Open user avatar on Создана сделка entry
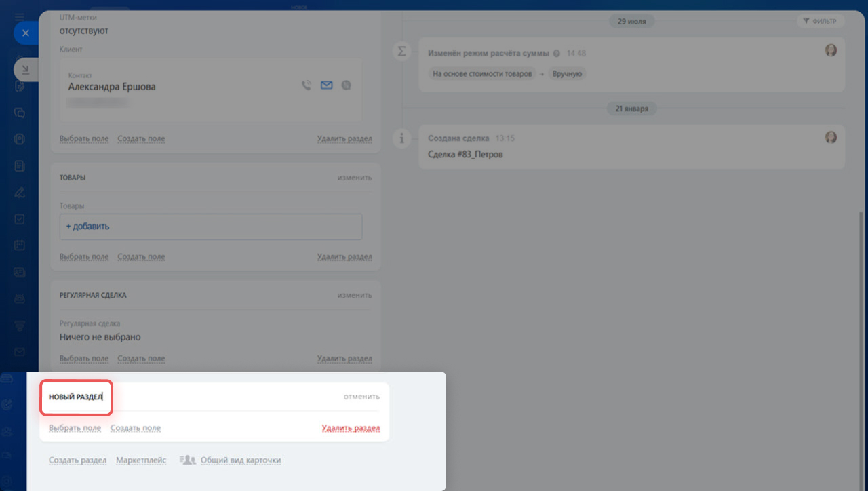 coord(831,137)
